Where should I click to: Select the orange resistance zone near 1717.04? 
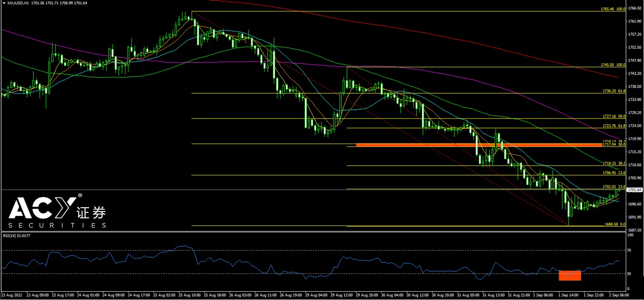pos(479,145)
